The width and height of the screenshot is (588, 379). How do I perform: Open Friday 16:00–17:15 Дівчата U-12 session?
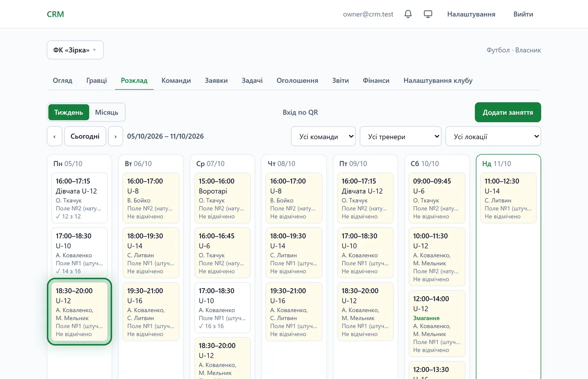pyautogui.click(x=365, y=198)
